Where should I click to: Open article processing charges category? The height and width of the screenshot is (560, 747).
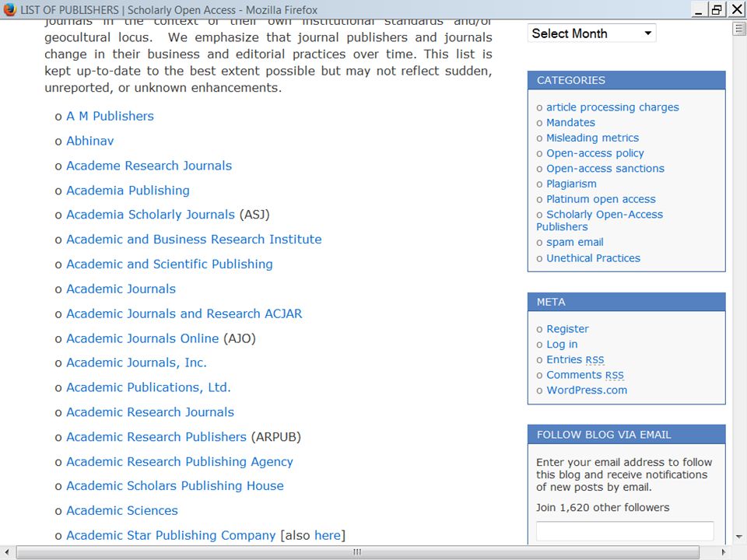[612, 107]
